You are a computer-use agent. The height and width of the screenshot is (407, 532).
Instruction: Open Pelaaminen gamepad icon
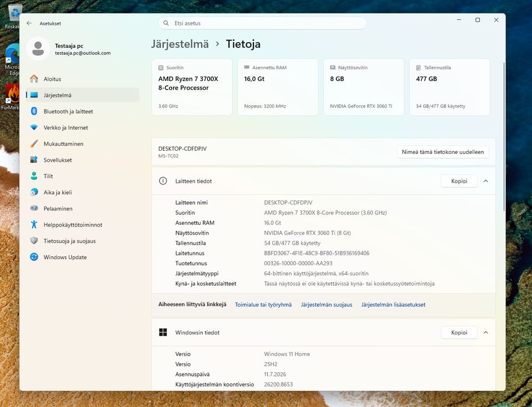coord(34,208)
